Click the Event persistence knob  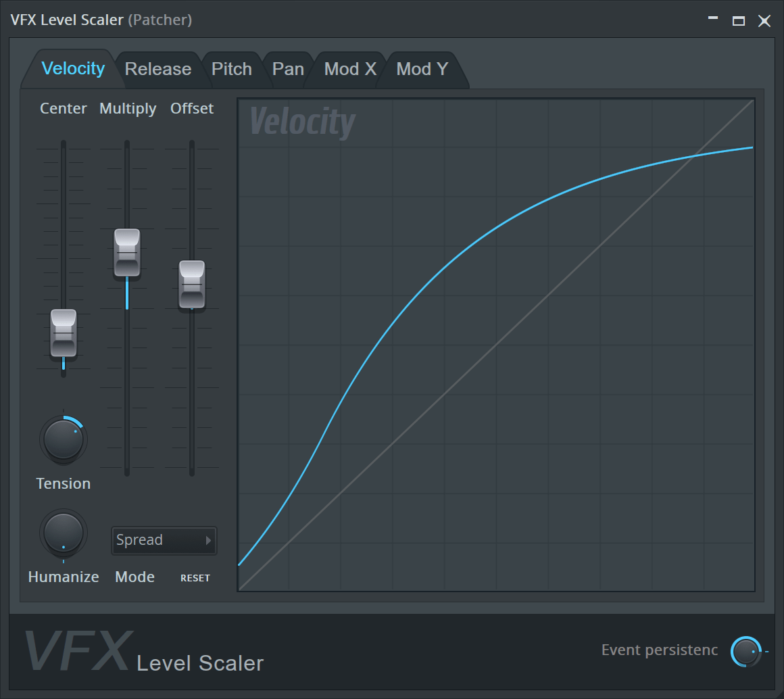point(746,651)
